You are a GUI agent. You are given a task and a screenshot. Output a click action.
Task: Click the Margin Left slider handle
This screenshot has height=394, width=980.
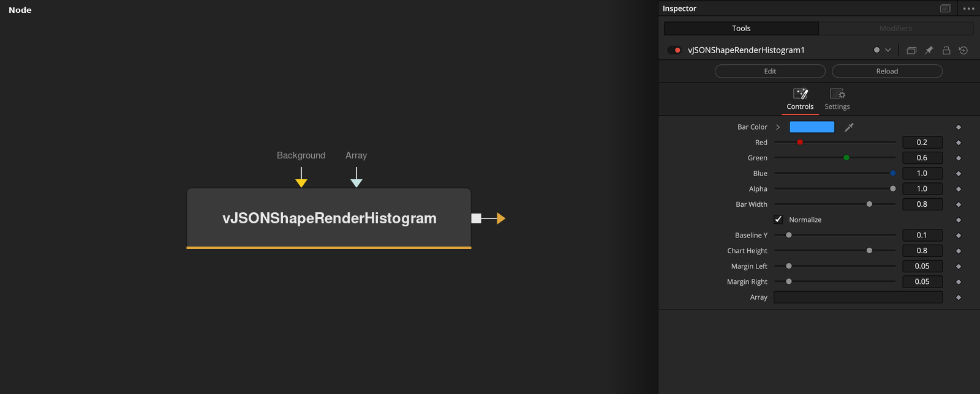click(x=789, y=266)
